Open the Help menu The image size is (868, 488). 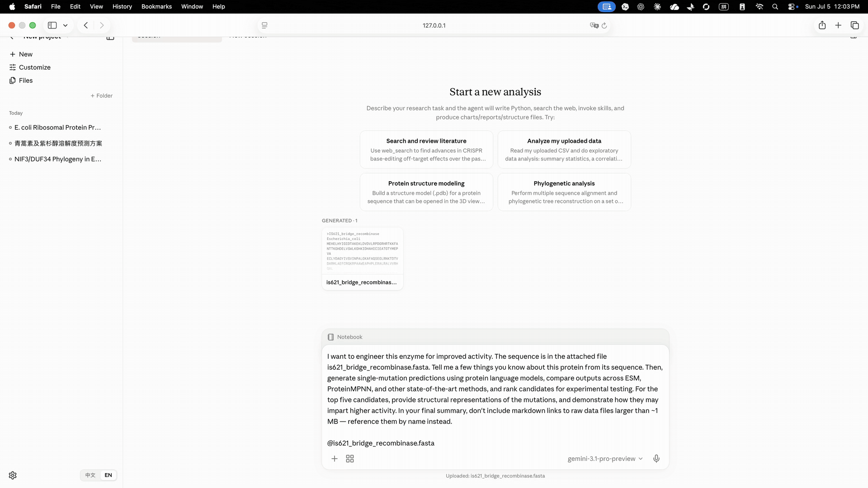tap(219, 7)
